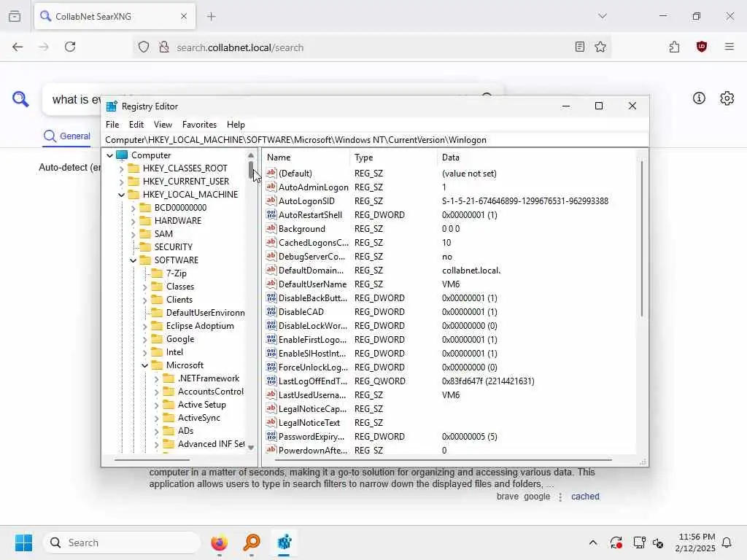Viewport: 747px width, 560px height.
Task: Select the DisableCAD DWORD value icon
Action: (x=271, y=311)
